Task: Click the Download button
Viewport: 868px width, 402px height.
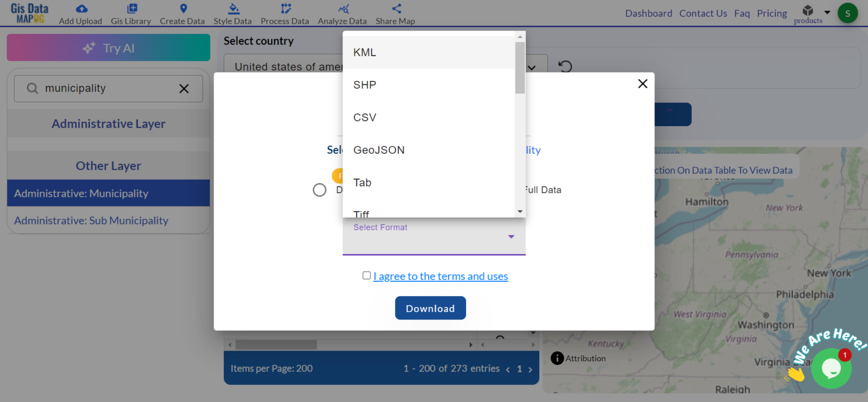Action: pos(430,308)
